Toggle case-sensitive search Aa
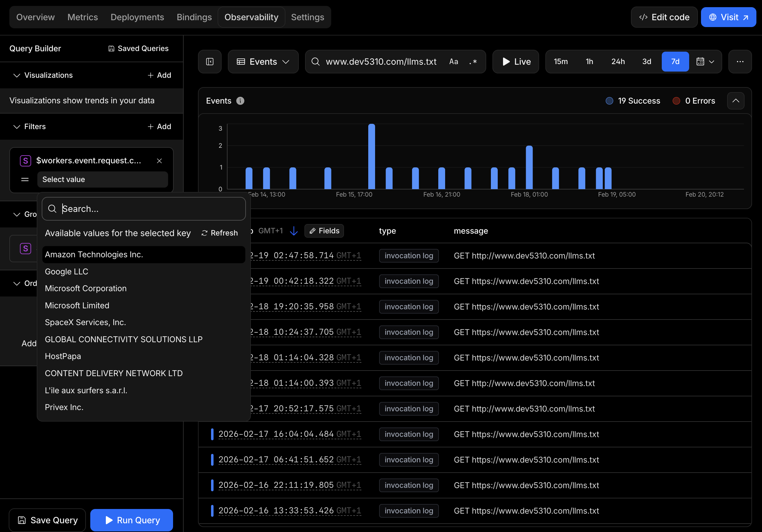 (453, 62)
